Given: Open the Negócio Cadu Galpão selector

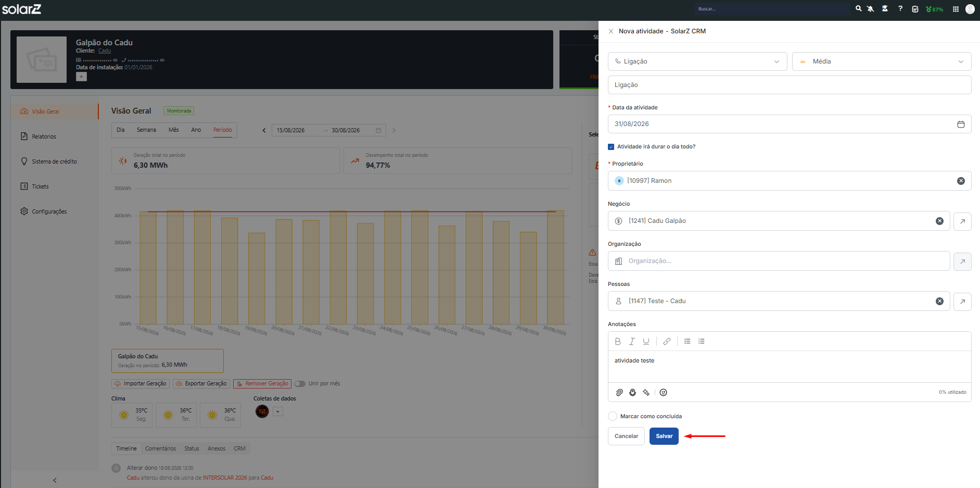Looking at the screenshot, I should click(779, 221).
